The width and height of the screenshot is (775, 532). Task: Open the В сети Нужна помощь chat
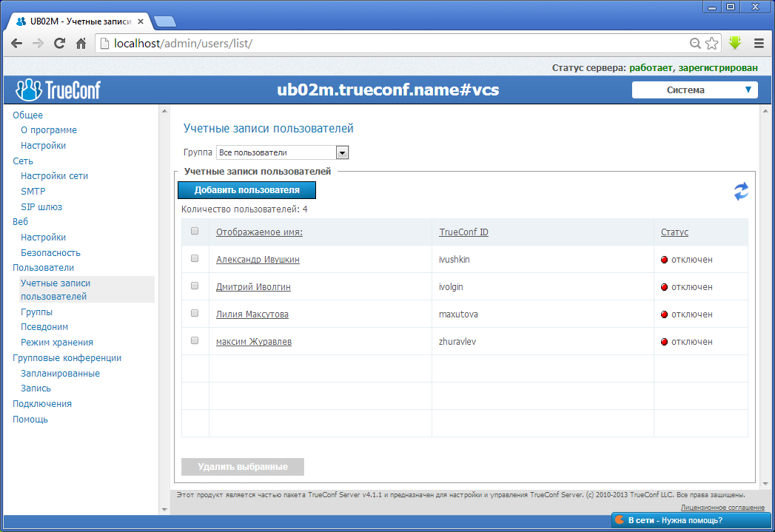[x=691, y=520]
